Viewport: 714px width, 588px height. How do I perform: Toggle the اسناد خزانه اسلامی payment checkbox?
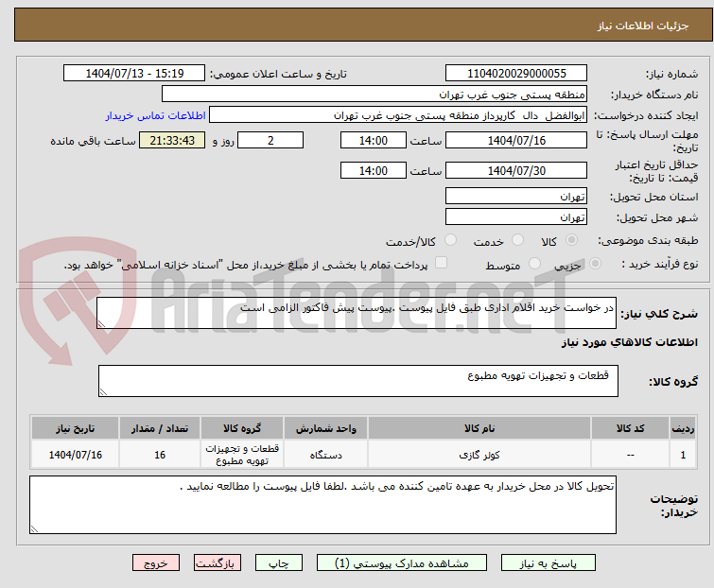(441, 263)
